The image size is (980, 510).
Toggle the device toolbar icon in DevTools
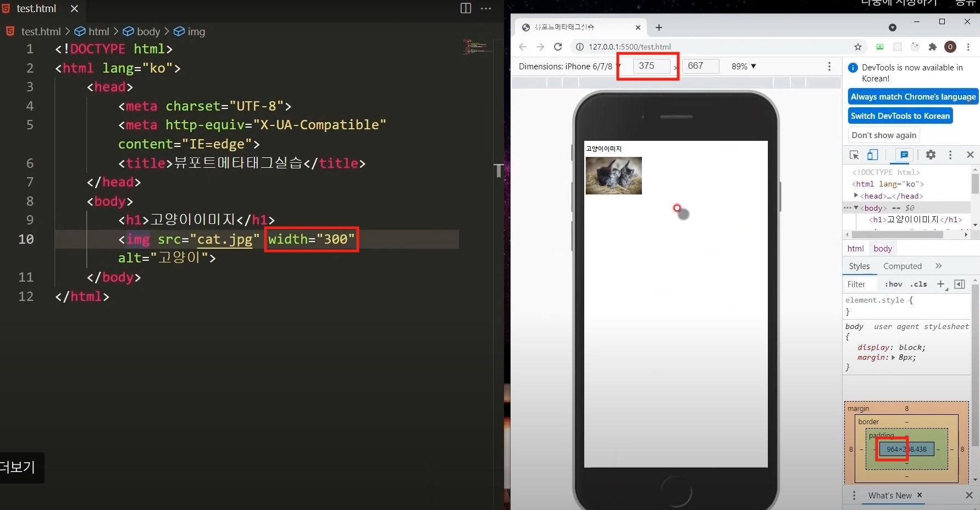click(873, 155)
